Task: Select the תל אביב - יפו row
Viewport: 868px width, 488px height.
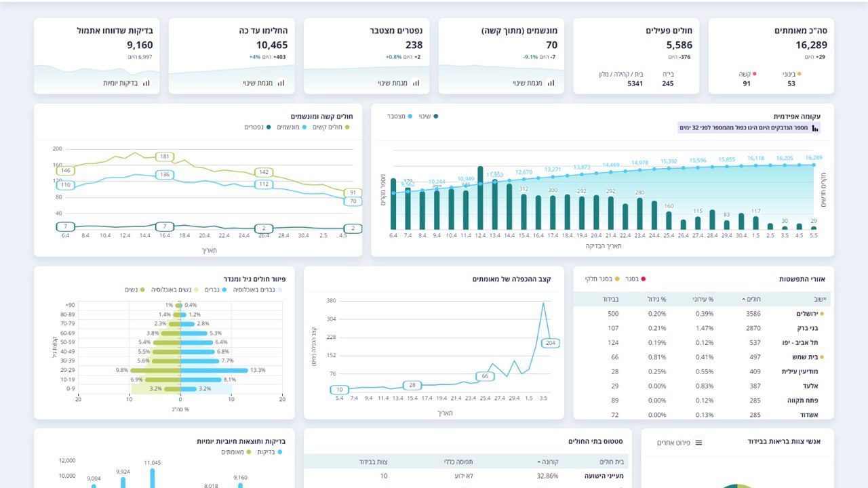Action: 703,343
